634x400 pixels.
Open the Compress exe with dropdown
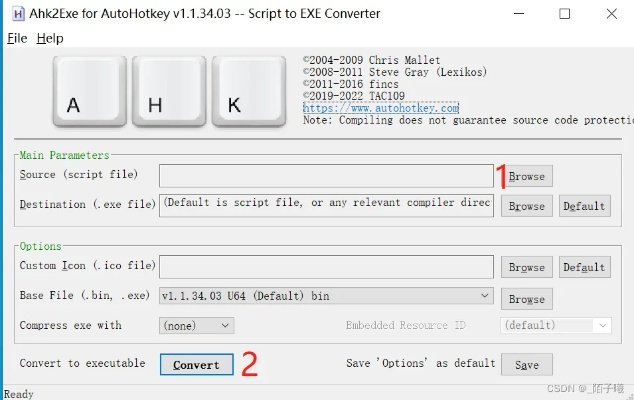[x=197, y=326]
